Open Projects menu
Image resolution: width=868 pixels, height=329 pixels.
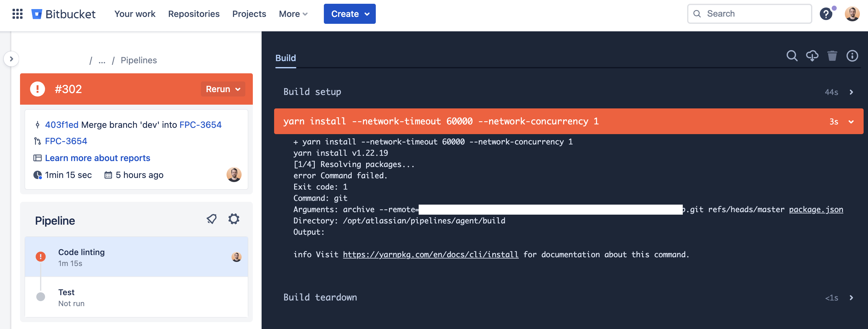(x=249, y=14)
